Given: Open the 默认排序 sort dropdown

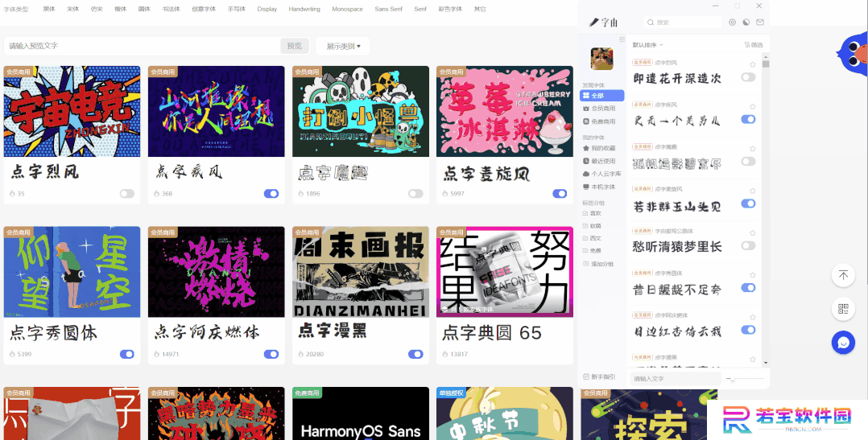Looking at the screenshot, I should (x=647, y=45).
